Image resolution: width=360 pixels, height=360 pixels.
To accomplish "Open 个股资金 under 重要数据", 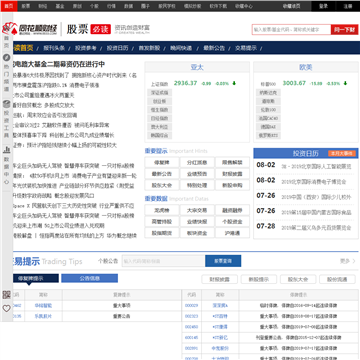I will click(232, 222).
